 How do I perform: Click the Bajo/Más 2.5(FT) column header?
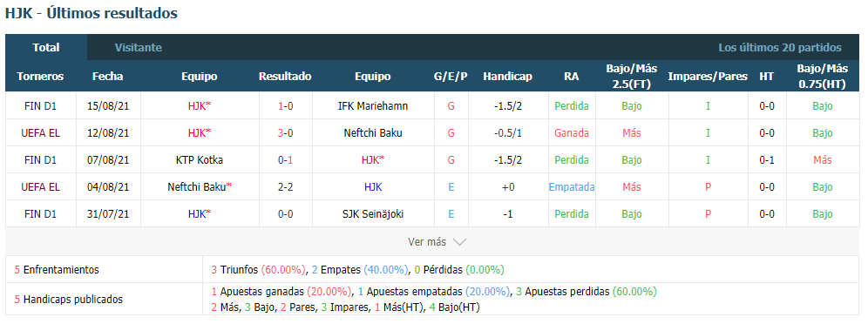[x=632, y=77]
